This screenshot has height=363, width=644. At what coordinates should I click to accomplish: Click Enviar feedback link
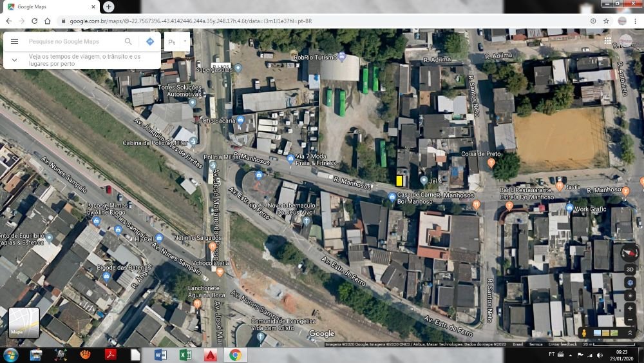pos(563,344)
